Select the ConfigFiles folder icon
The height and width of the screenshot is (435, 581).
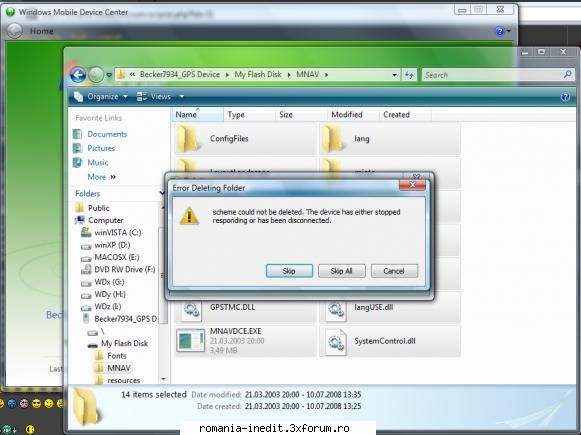[x=188, y=139]
